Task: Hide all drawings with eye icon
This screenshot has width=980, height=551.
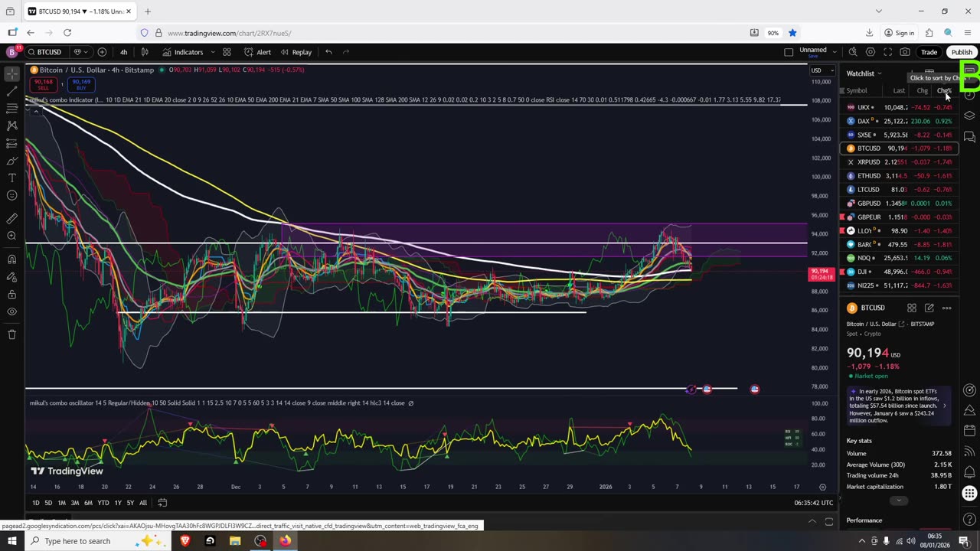Action: pos(12,311)
